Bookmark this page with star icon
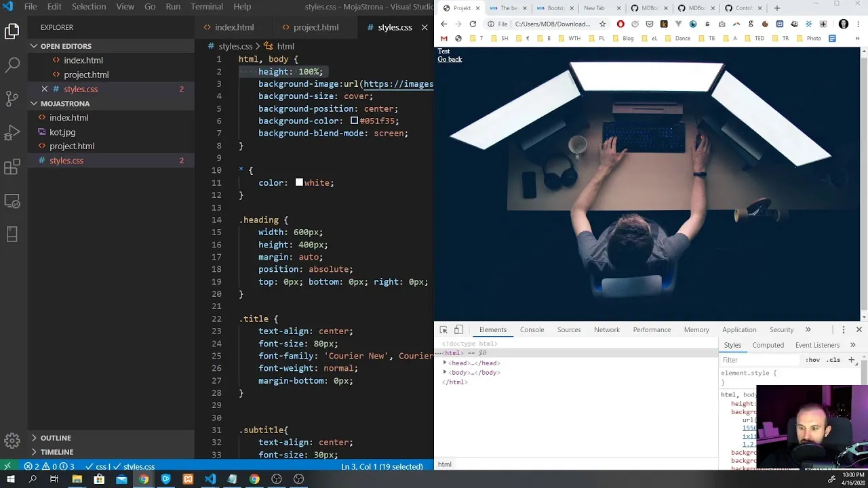This screenshot has width=868, height=488. [x=602, y=24]
